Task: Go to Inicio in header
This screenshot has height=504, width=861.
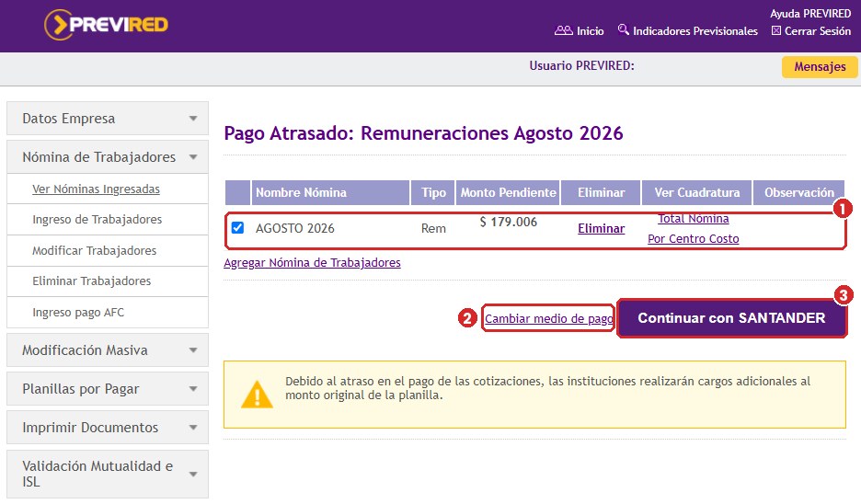Action: pyautogui.click(x=591, y=31)
